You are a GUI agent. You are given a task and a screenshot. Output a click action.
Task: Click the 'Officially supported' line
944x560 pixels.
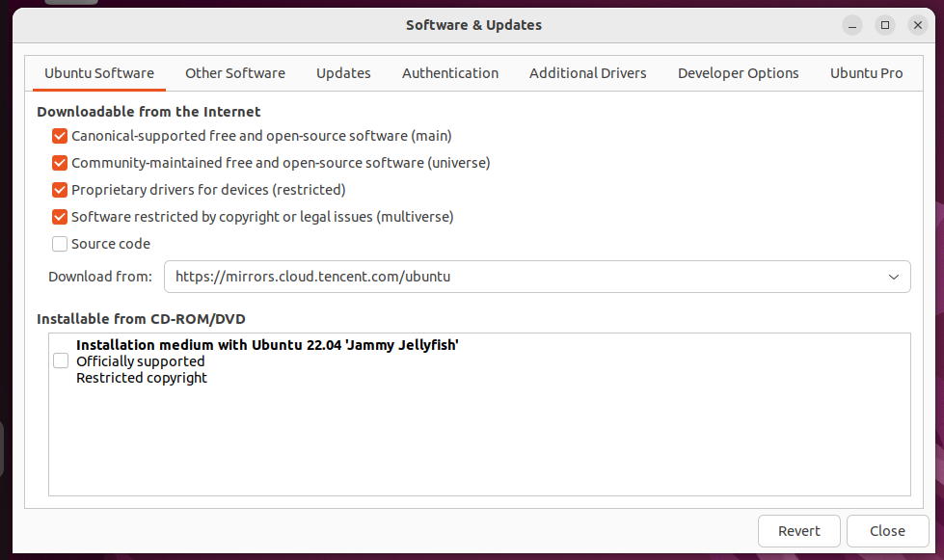coord(140,361)
